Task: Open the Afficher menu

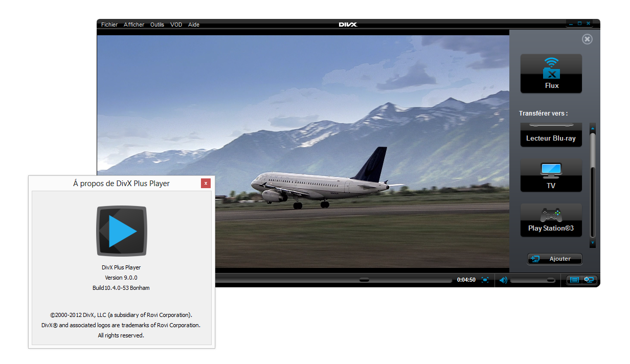Action: click(134, 25)
